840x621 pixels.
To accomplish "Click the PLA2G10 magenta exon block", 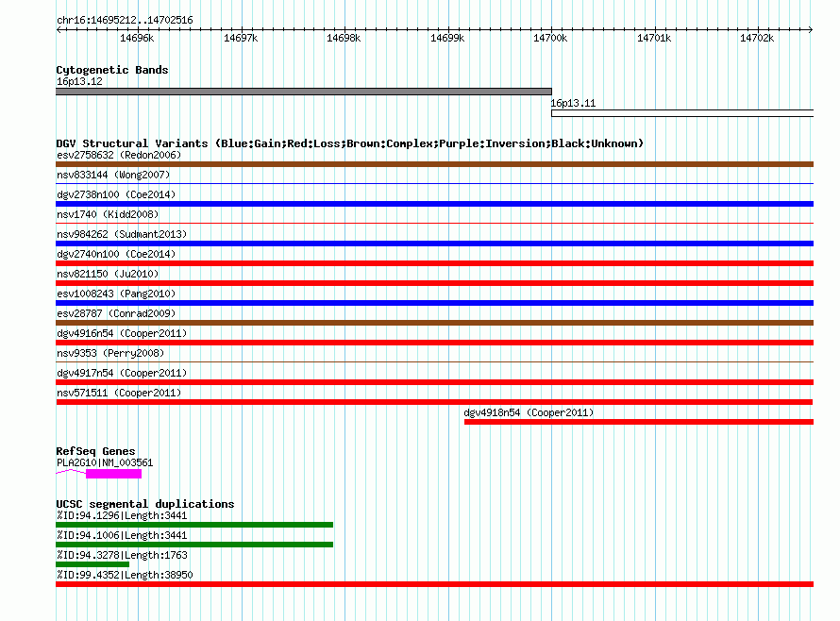I will point(113,474).
